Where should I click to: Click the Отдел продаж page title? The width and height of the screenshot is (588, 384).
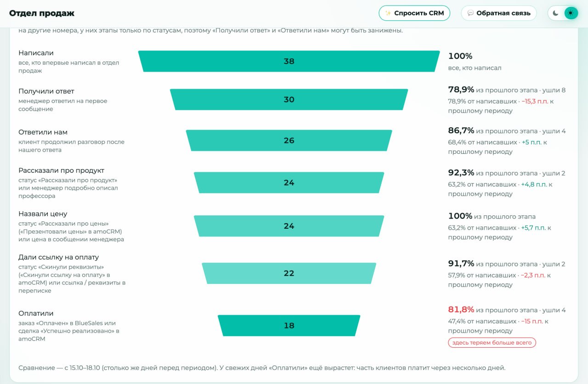pos(42,13)
